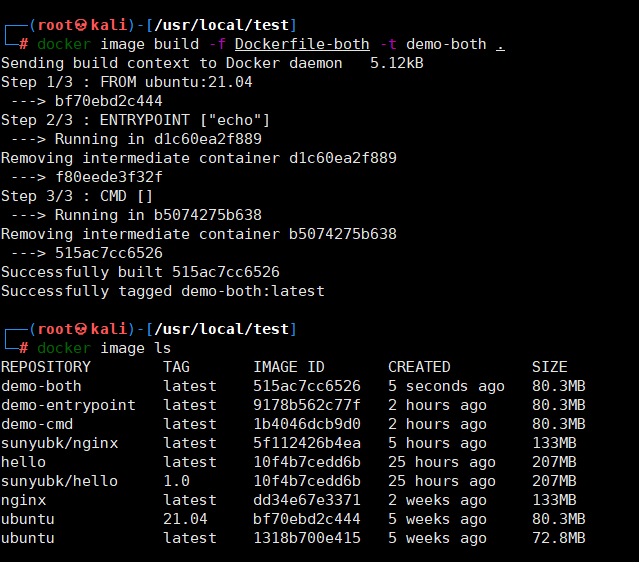Click sunyubk/hello repository name
The height and width of the screenshot is (562, 639).
[59, 481]
